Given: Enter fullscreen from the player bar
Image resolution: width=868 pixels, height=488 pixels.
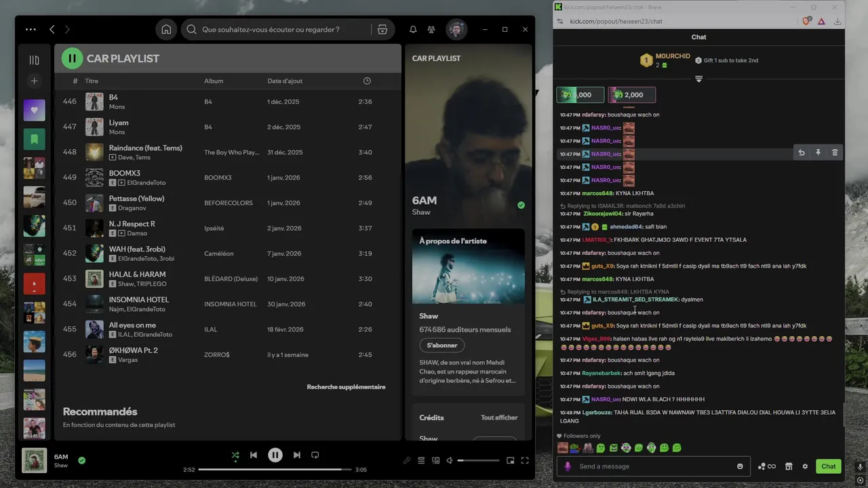Looking at the screenshot, I should pyautogui.click(x=525, y=460).
